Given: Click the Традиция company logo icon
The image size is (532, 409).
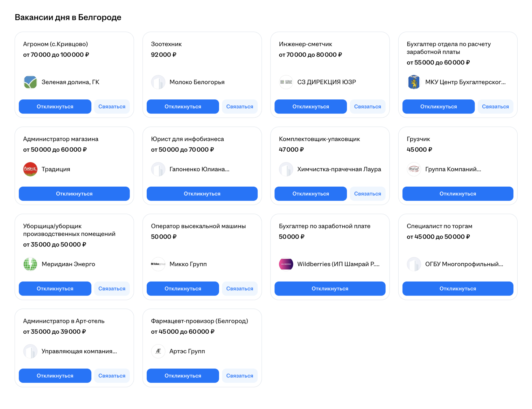Looking at the screenshot, I should [x=30, y=169].
